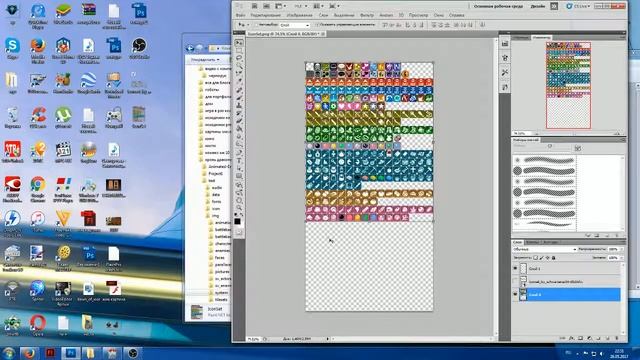Switch to the Контуры tab
Screen dimensions: 640x360
click(551, 242)
